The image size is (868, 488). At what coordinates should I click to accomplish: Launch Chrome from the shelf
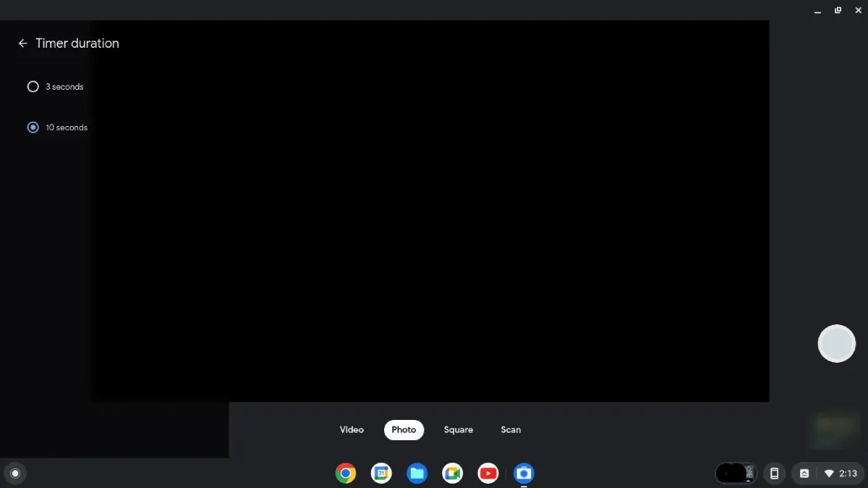346,473
